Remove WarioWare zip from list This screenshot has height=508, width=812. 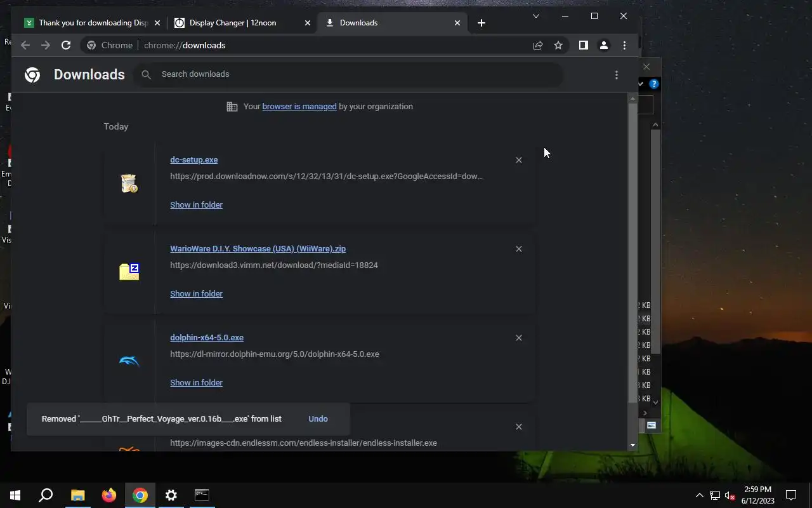click(x=519, y=249)
